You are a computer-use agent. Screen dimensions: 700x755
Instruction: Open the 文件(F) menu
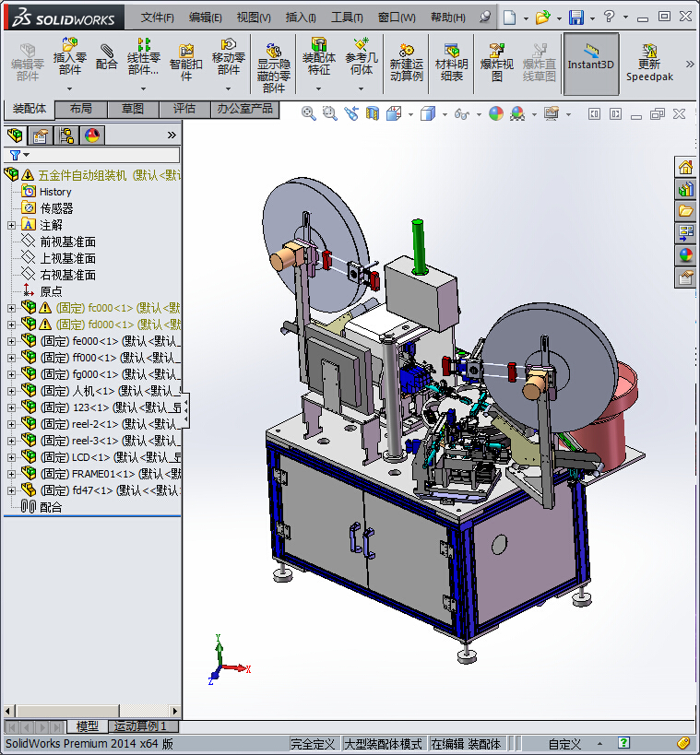[157, 18]
